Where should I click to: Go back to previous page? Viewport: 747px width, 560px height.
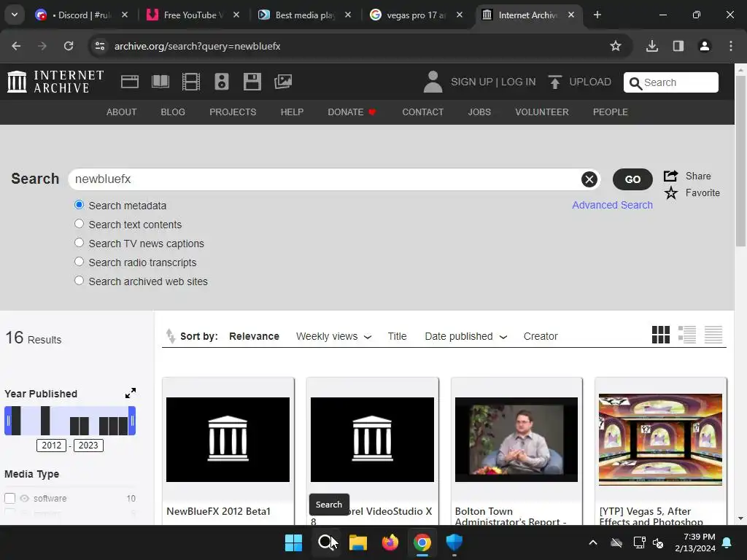pos(16,46)
